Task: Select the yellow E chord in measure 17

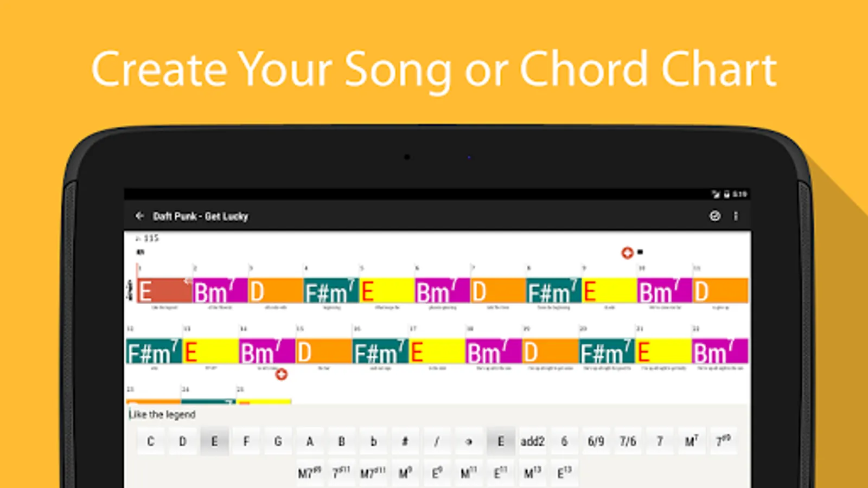Action: [437, 352]
